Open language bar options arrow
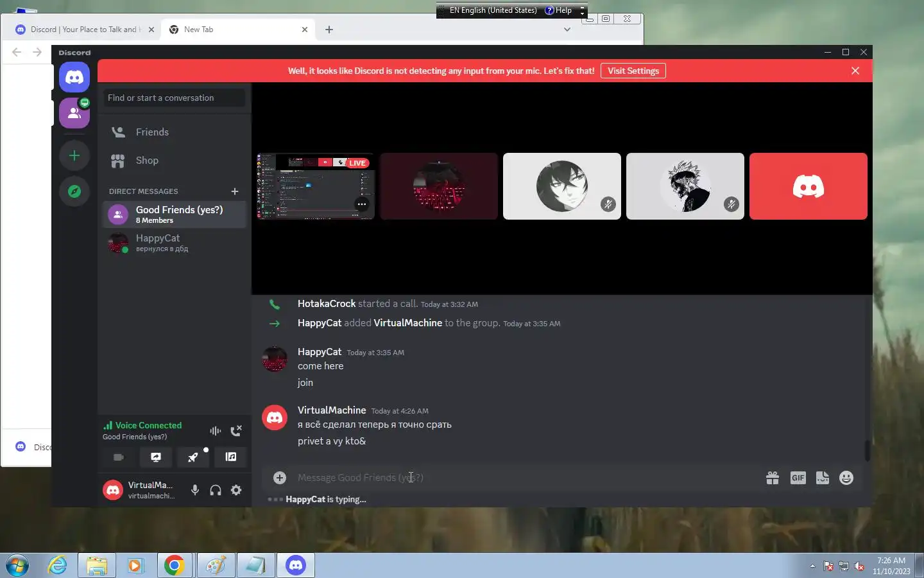924x578 pixels. pos(582,13)
